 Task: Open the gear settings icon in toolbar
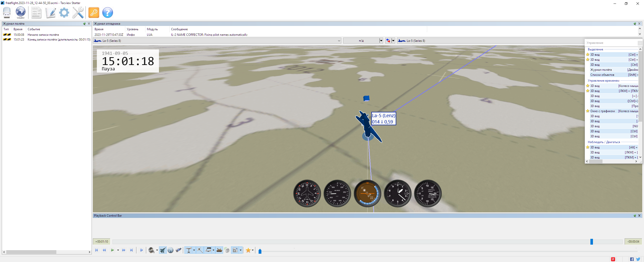(x=64, y=13)
